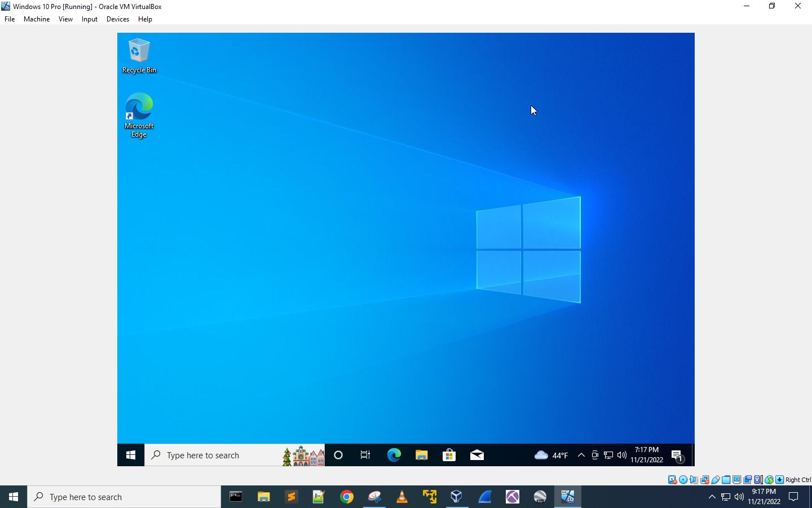Screen dimensions: 812x508
Task: Open Command Prompt from host taskbar
Action: (x=236, y=497)
